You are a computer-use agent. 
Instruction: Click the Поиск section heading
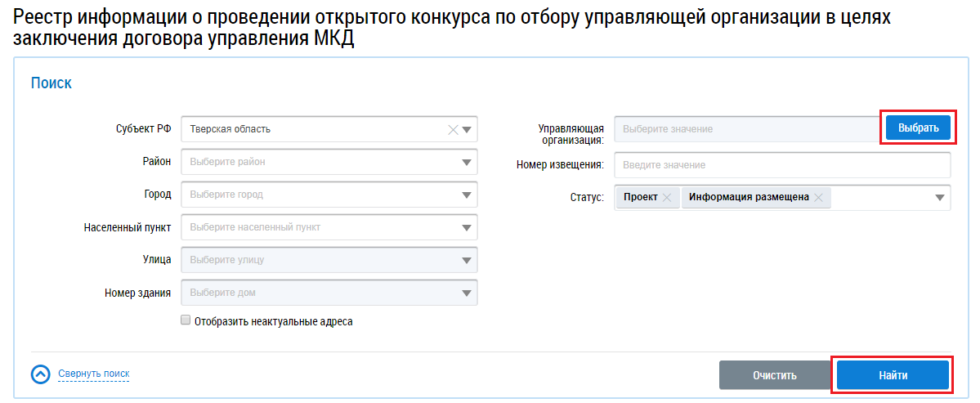pyautogui.click(x=51, y=83)
